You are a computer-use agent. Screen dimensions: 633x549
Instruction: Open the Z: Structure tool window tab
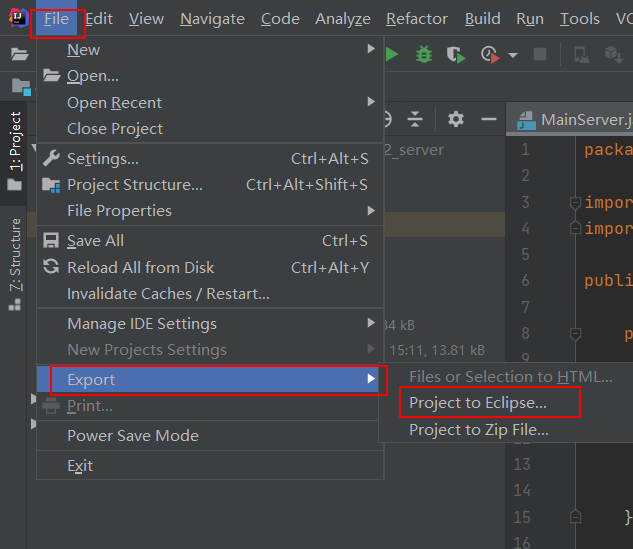15,264
